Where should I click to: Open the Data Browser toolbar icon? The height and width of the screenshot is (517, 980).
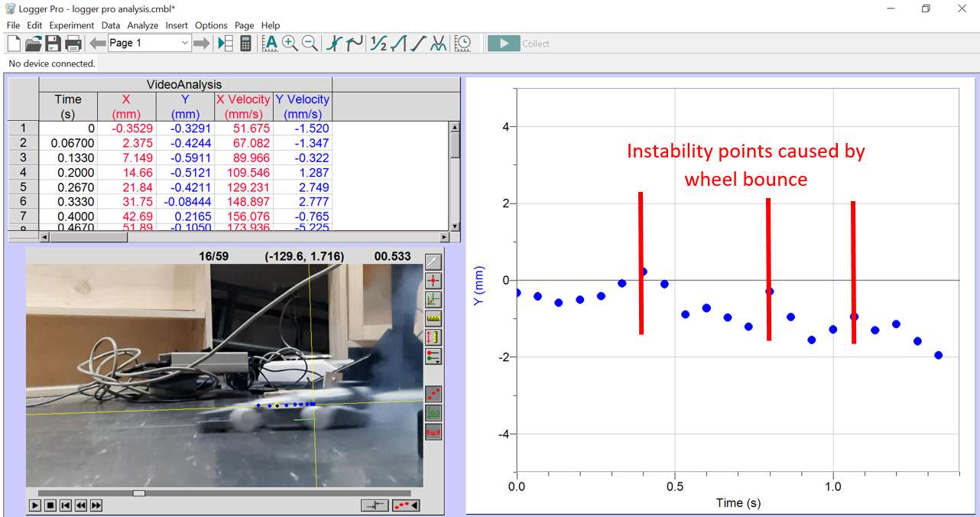(226, 44)
